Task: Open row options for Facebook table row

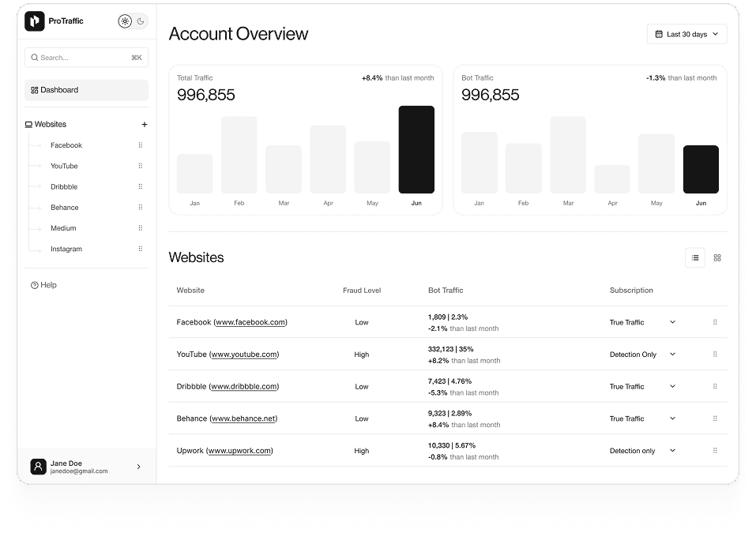Action: pyautogui.click(x=715, y=322)
